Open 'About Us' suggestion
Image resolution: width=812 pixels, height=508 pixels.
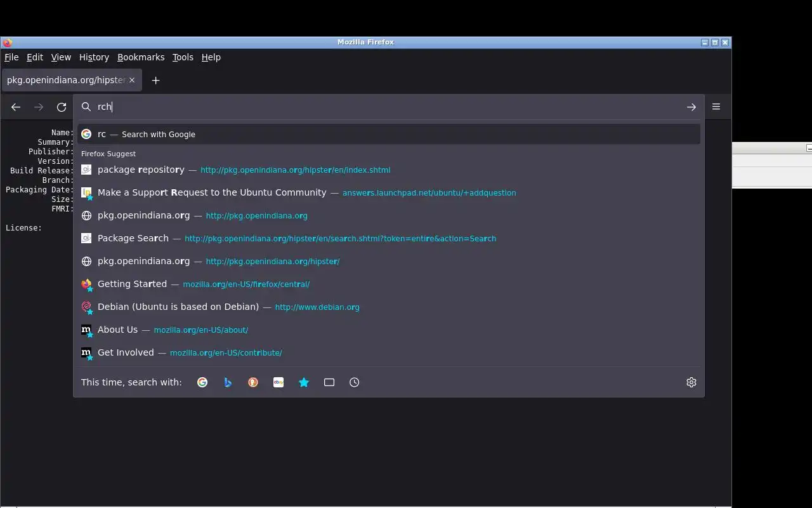[389, 330]
